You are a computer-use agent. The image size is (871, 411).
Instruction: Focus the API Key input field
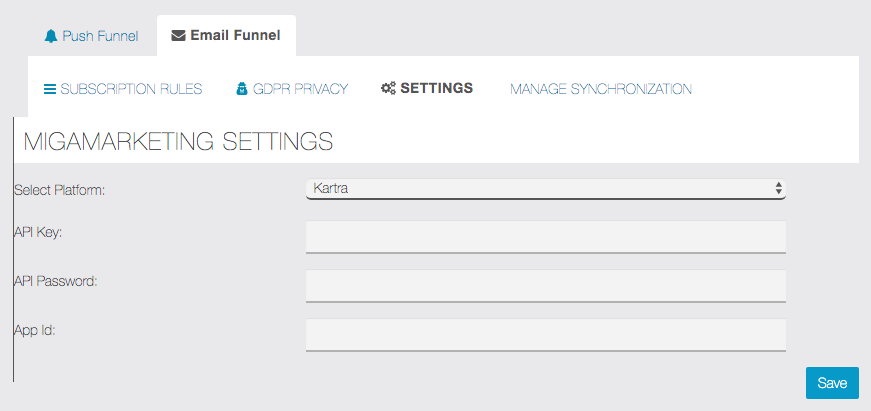(x=545, y=237)
